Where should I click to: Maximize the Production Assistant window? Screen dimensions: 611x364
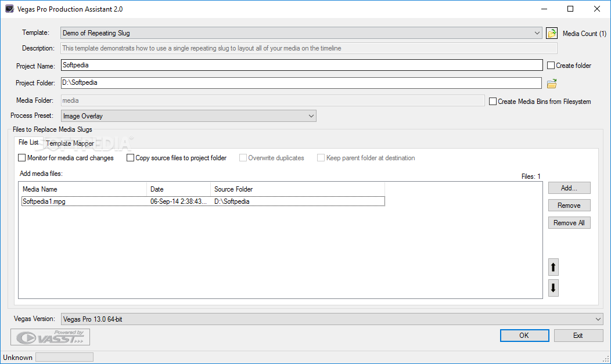coord(570,9)
